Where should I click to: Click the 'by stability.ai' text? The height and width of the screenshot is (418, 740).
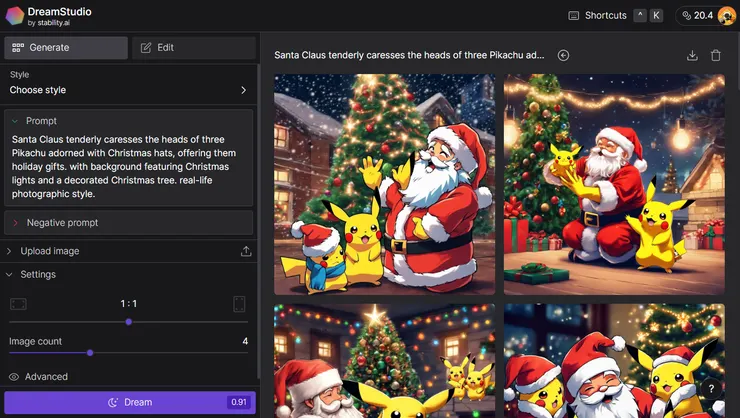(49, 23)
